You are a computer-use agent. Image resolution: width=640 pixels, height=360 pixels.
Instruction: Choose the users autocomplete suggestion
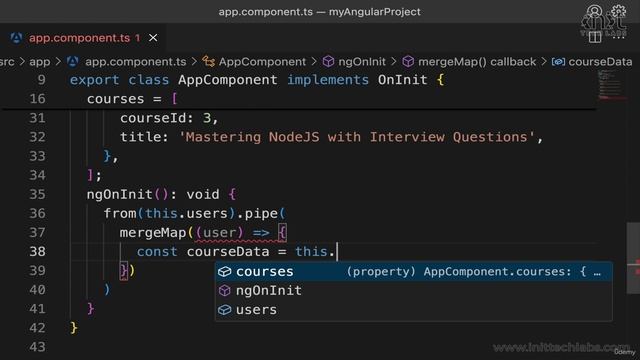pyautogui.click(x=413, y=310)
